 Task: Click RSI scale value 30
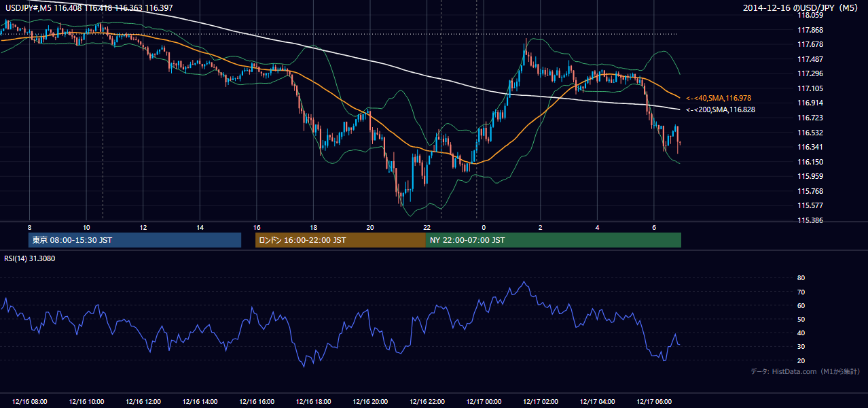coord(801,347)
